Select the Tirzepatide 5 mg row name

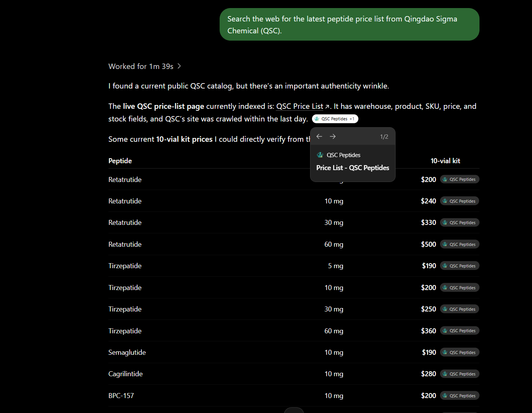(125, 266)
